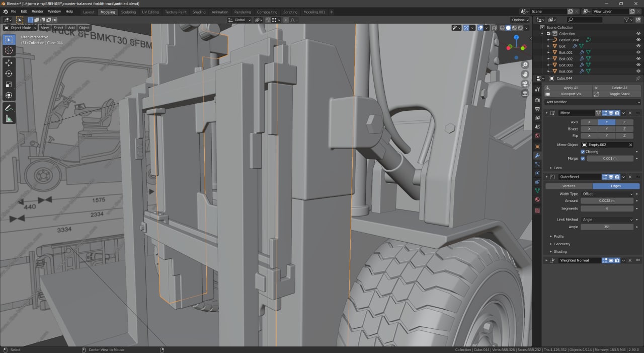Toggle viewport overlays button
644x353 pixels.
click(x=480, y=28)
